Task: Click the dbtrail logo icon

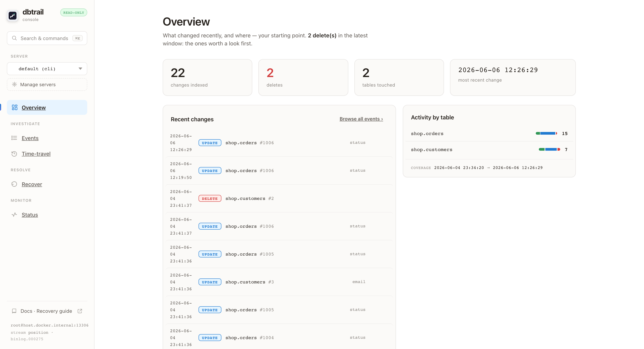Action: point(13,15)
